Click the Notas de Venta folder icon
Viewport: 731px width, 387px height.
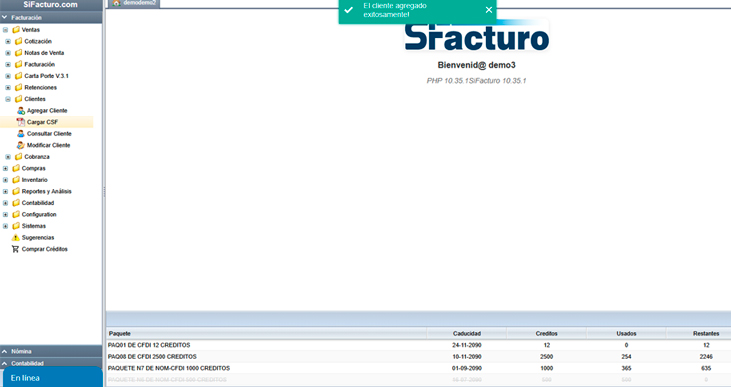(19, 53)
